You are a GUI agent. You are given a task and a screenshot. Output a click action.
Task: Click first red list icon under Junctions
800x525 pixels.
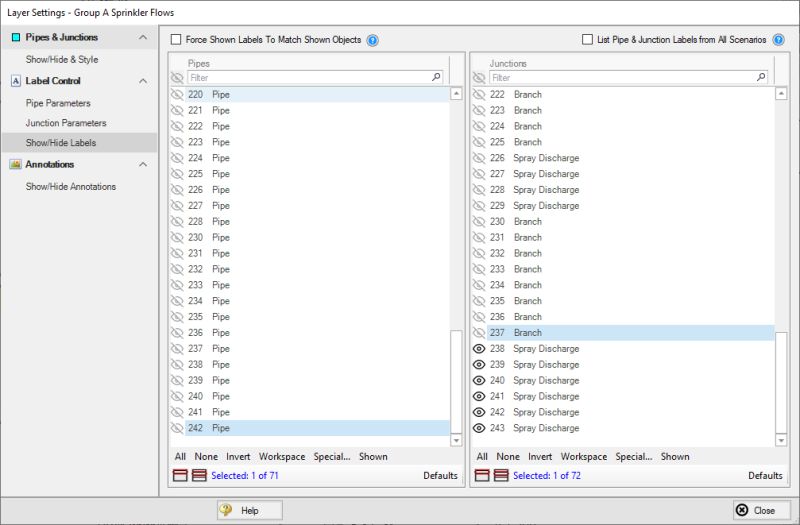coord(482,476)
